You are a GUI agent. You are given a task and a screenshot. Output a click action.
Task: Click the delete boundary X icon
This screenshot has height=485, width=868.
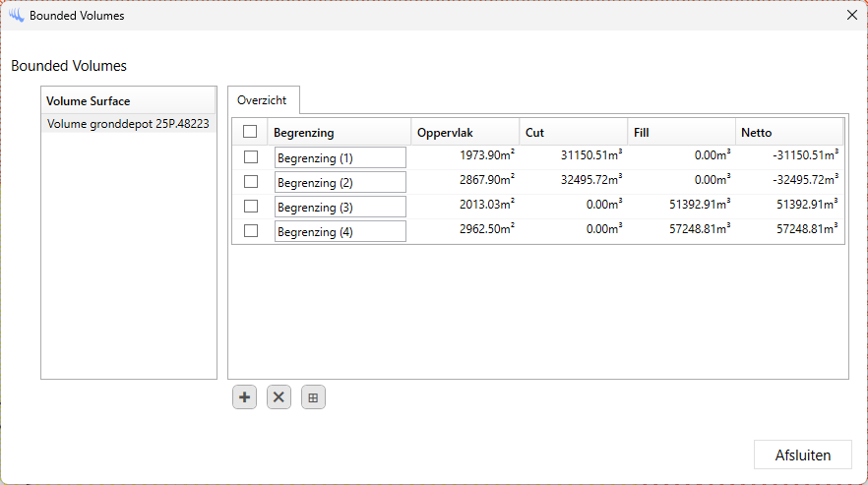(x=279, y=397)
